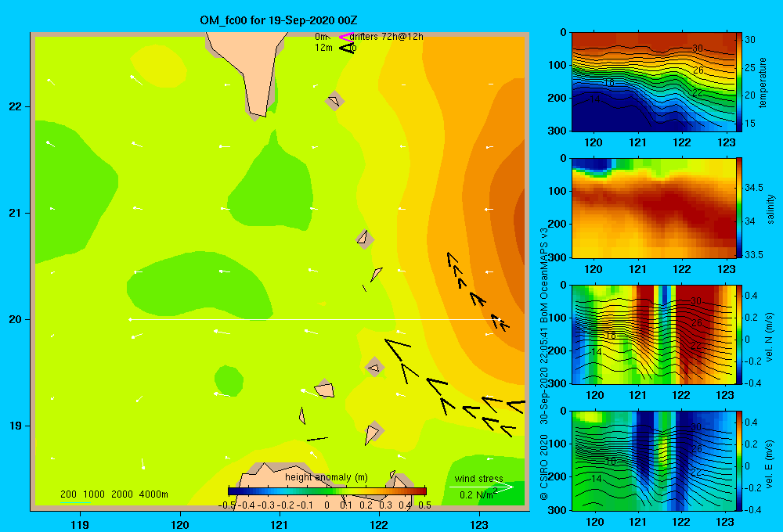Click the '4000m' depth legend label
The height and width of the screenshot is (532, 783).
pos(153,494)
